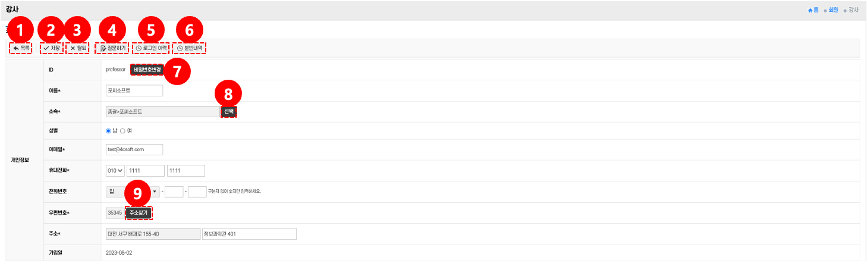Select the 남 (male) radio button
This screenshot has width=868, height=263.
pyautogui.click(x=109, y=131)
